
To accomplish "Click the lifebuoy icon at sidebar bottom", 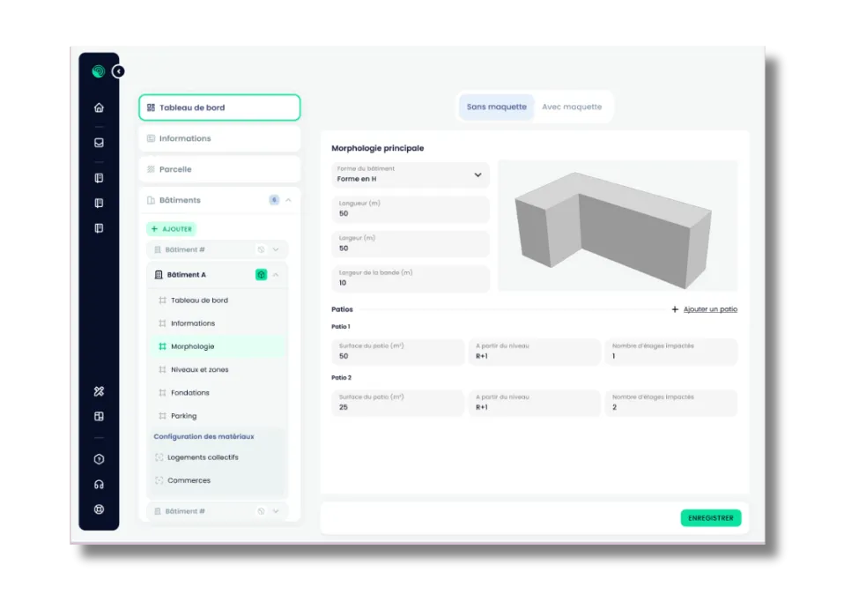I will pos(99,509).
